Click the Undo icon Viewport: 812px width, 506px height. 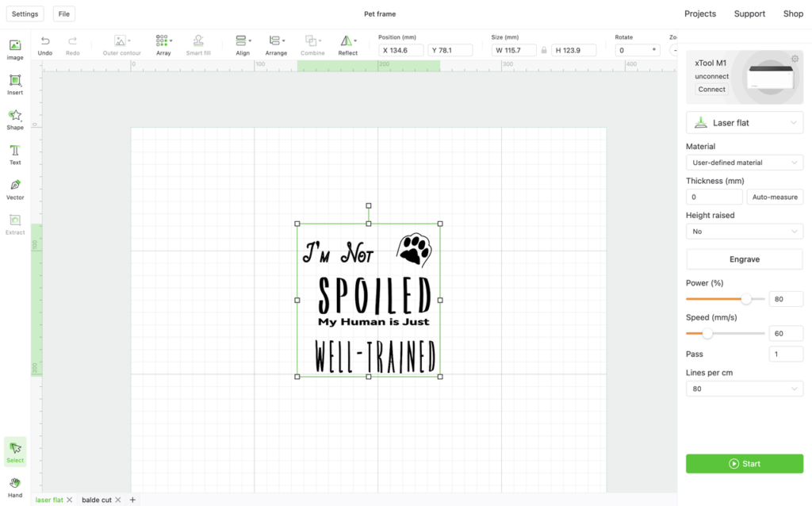coord(45,44)
